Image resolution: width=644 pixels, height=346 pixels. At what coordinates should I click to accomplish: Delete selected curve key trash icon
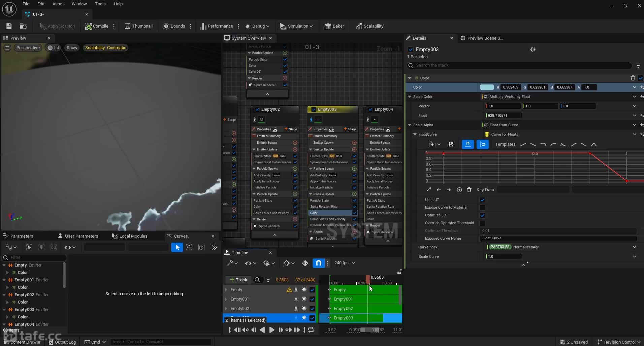pos(469,190)
